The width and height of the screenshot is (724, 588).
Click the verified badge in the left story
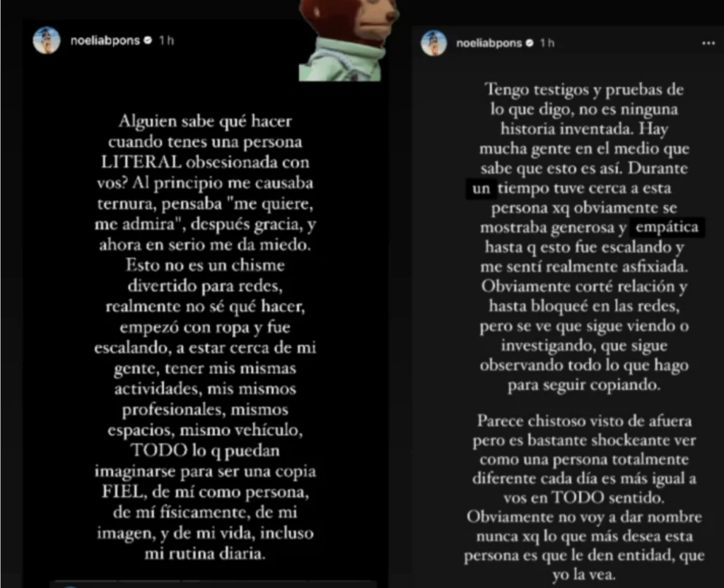148,40
